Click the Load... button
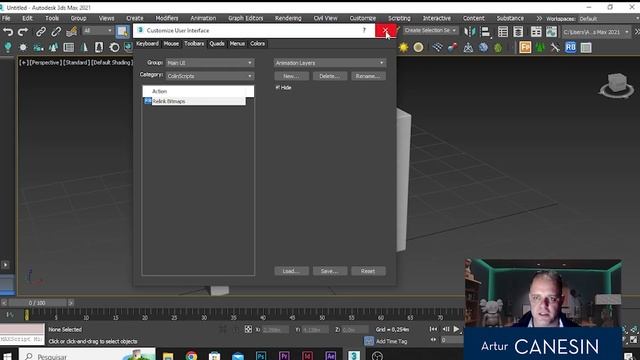 [291, 271]
